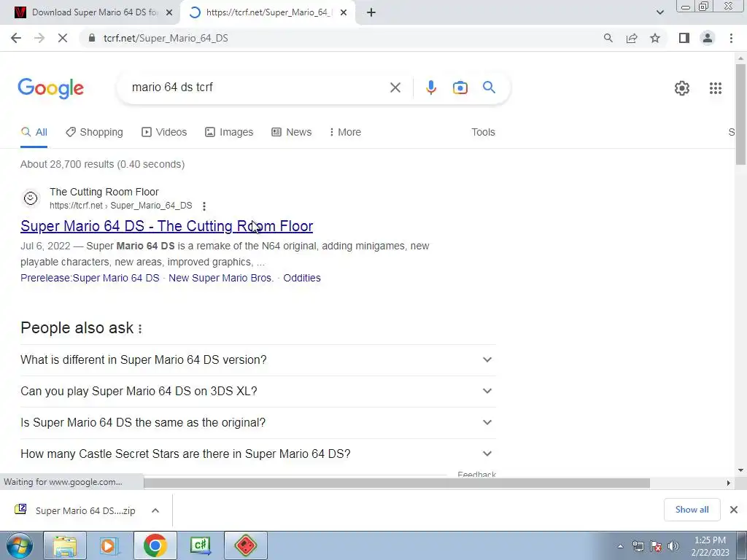Show hidden tray icons arrow
Viewport: 747px width, 560px height.
[620, 546]
